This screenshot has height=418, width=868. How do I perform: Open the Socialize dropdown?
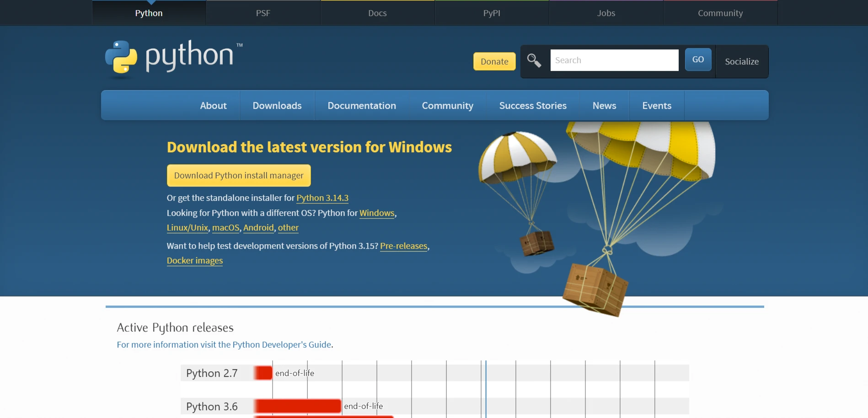pos(741,61)
